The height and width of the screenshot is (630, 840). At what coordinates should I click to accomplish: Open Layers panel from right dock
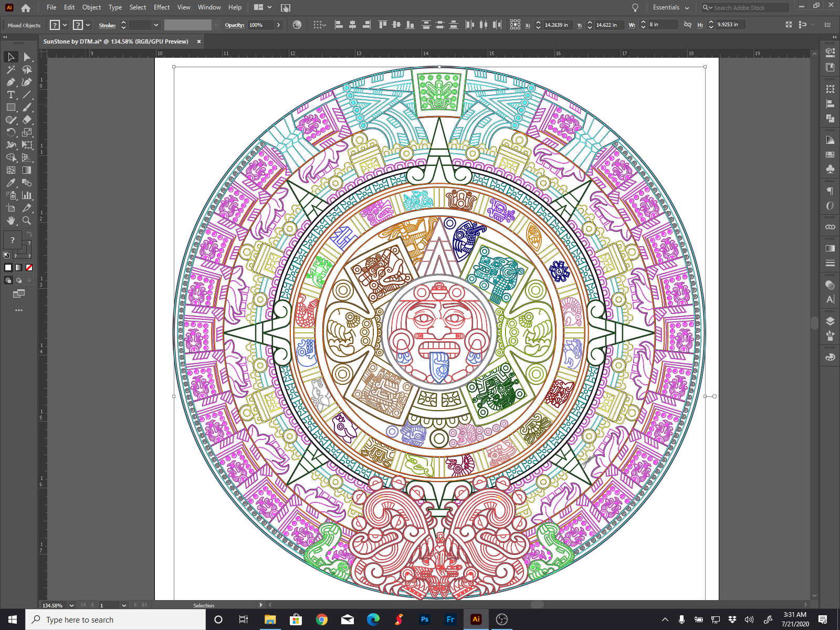(830, 321)
